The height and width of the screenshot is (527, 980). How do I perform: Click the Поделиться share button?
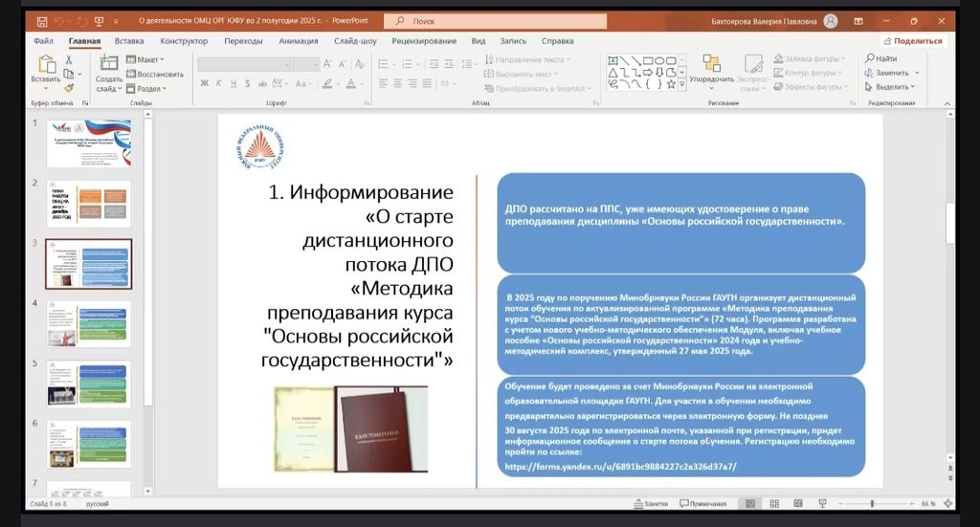(x=913, y=41)
